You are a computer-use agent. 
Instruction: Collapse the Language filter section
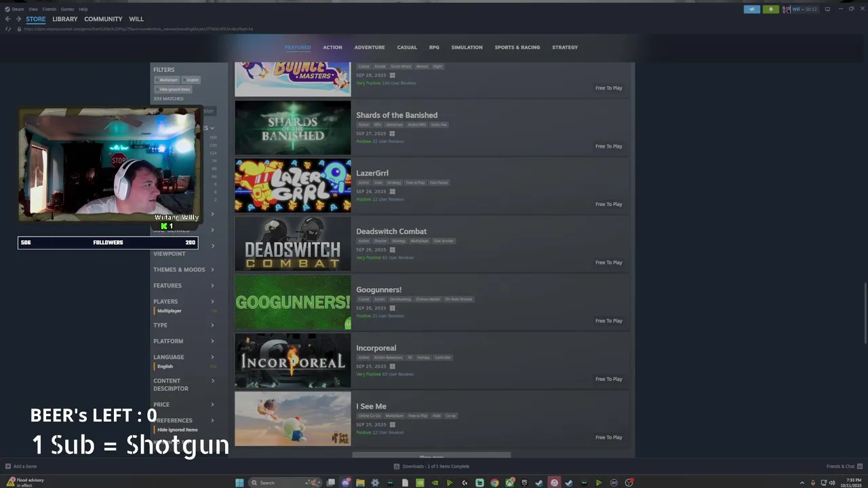point(184,357)
